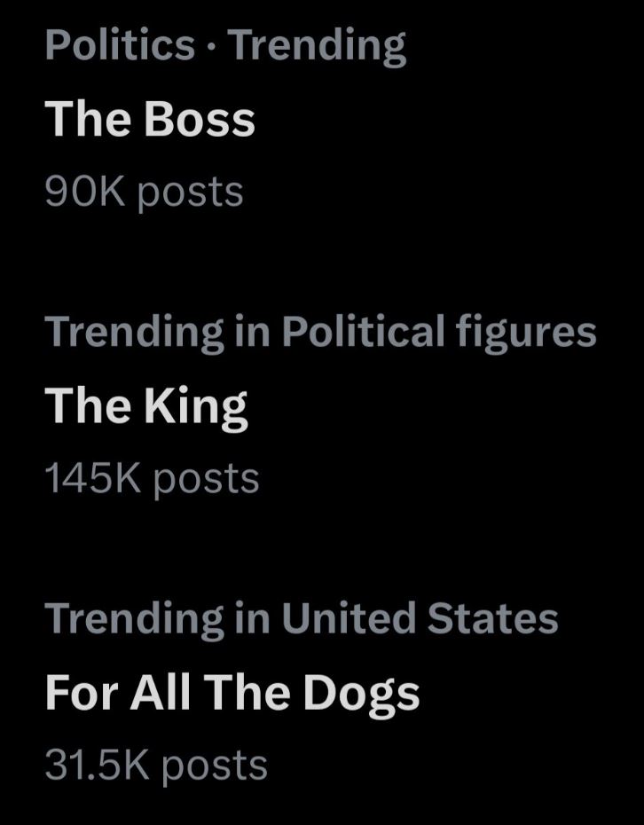Click Trending word beside Politics
Image resolution: width=644 pixels, height=825 pixels.
[x=318, y=47]
